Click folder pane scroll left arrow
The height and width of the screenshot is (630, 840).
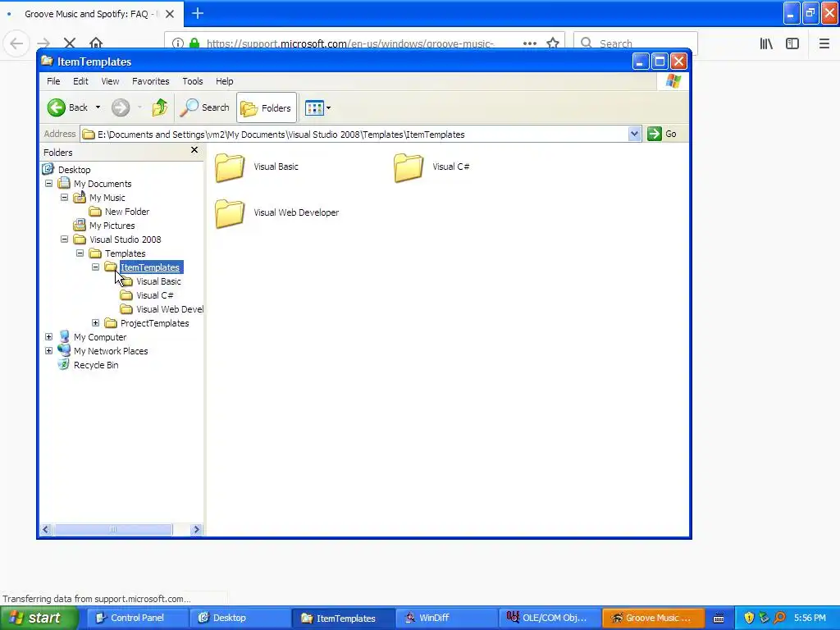click(x=46, y=529)
